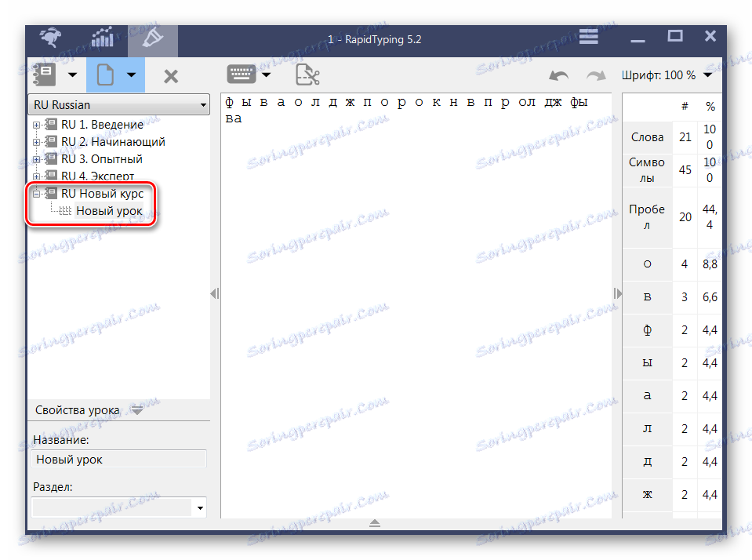Screen dimensions: 752x560
Task: Select the RU Новый курс tree item
Action: [x=102, y=194]
